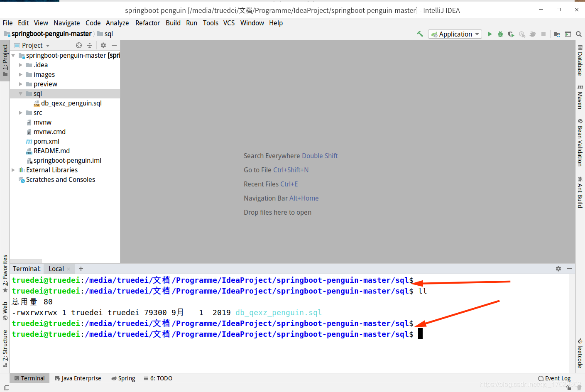Click the terminal cursor on the last prompt
The width and height of the screenshot is (585, 392).
click(x=420, y=334)
